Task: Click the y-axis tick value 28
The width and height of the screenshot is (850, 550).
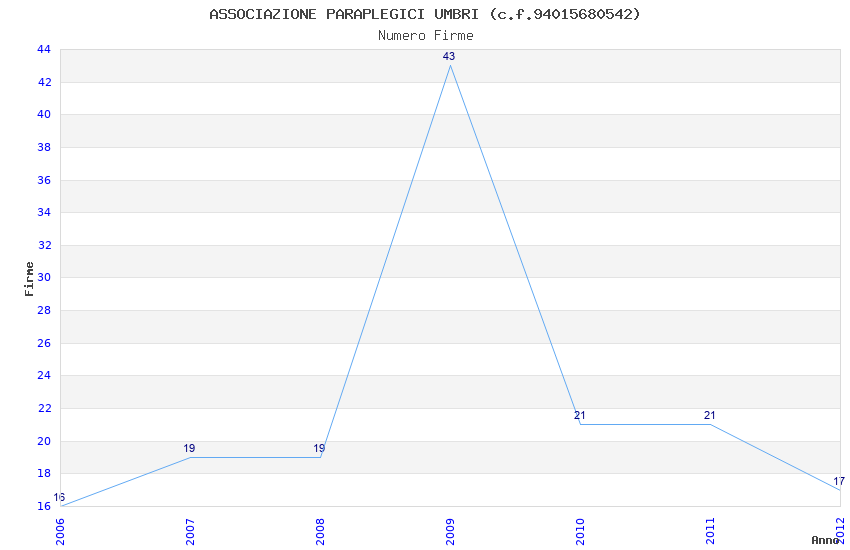Action: [44, 310]
